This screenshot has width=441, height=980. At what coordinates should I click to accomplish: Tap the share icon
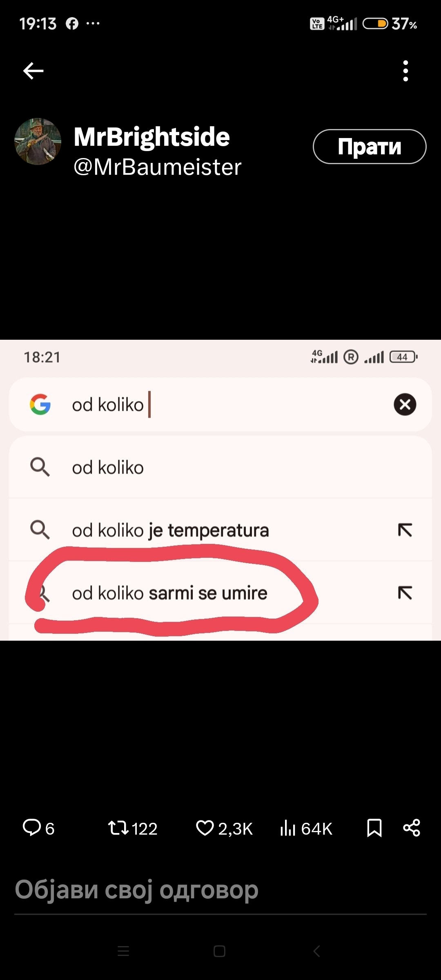point(411,828)
